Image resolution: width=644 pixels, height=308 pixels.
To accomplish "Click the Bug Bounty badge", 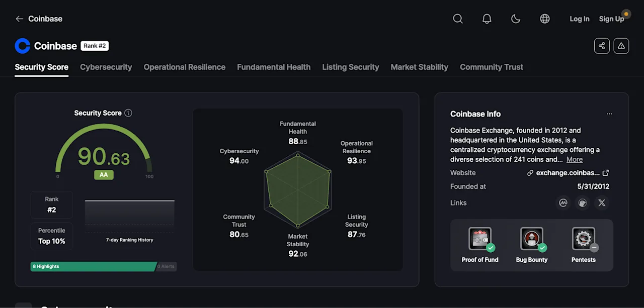I will coord(532,245).
